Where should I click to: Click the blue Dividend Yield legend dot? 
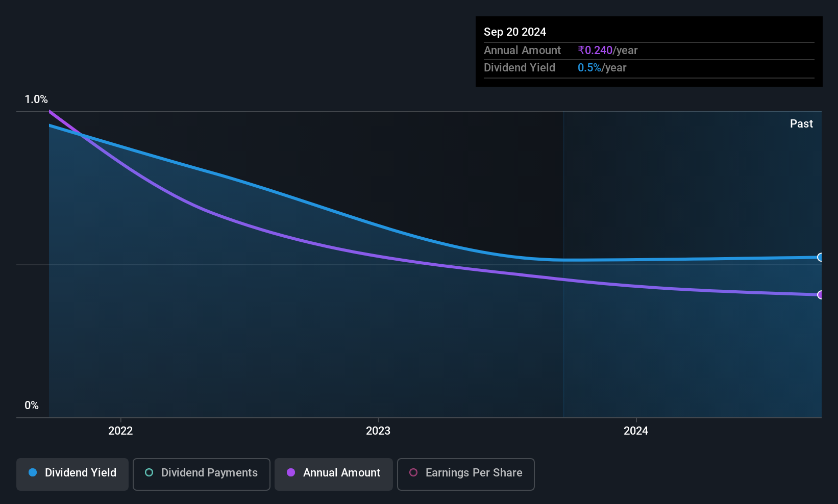coord(33,472)
